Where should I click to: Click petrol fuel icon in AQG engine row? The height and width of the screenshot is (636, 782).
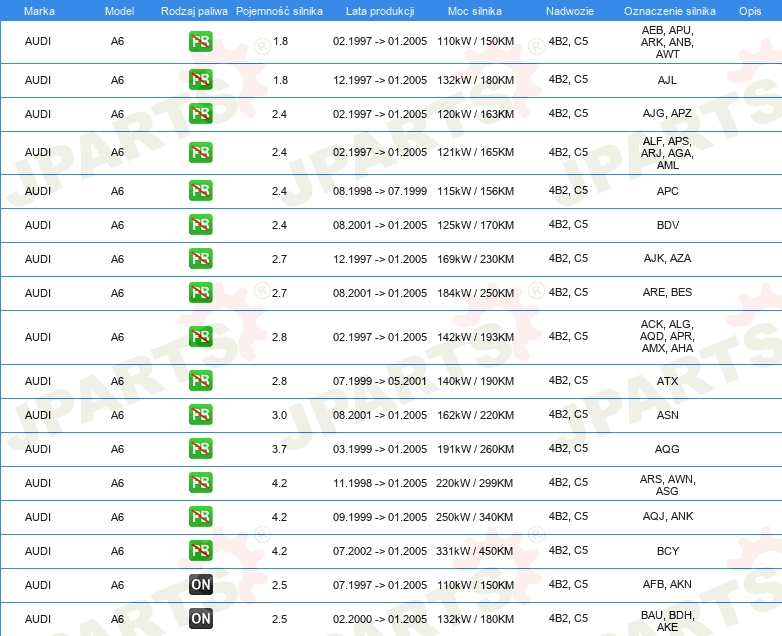click(x=200, y=448)
